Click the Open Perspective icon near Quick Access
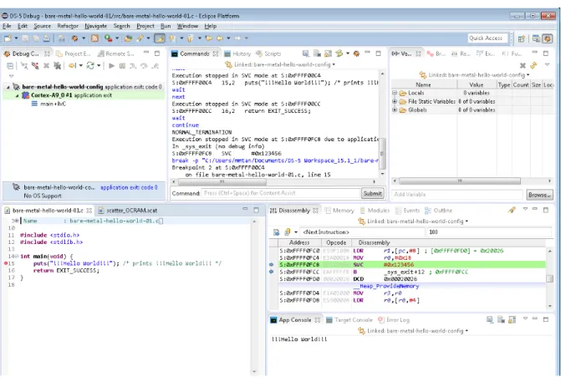571x392 pixels. [x=521, y=38]
